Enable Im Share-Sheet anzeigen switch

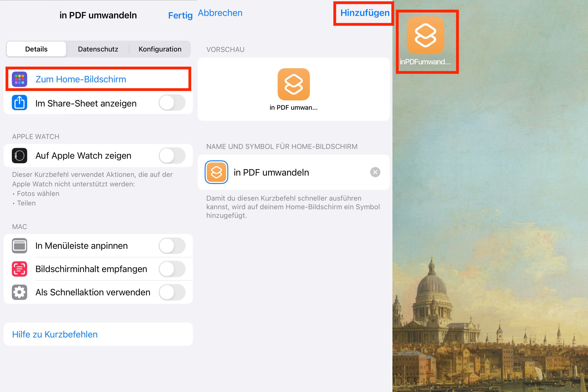coord(172,103)
